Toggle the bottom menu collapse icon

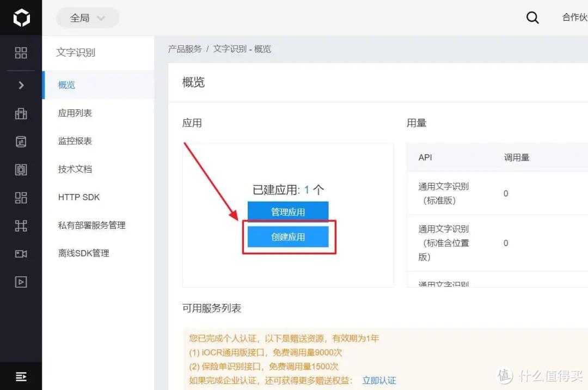(x=21, y=376)
